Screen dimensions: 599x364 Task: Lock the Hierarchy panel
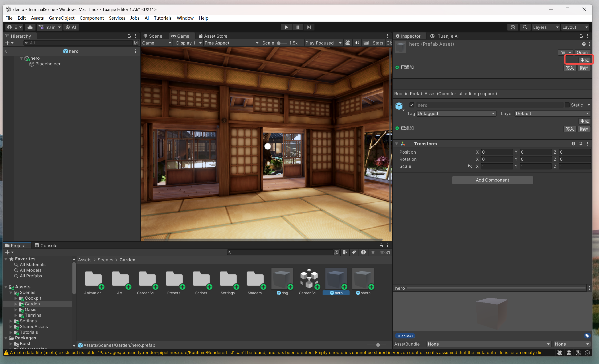[129, 36]
